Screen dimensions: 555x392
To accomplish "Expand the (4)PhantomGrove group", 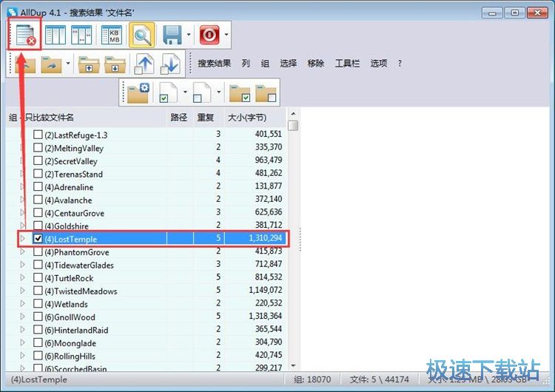I will point(23,251).
